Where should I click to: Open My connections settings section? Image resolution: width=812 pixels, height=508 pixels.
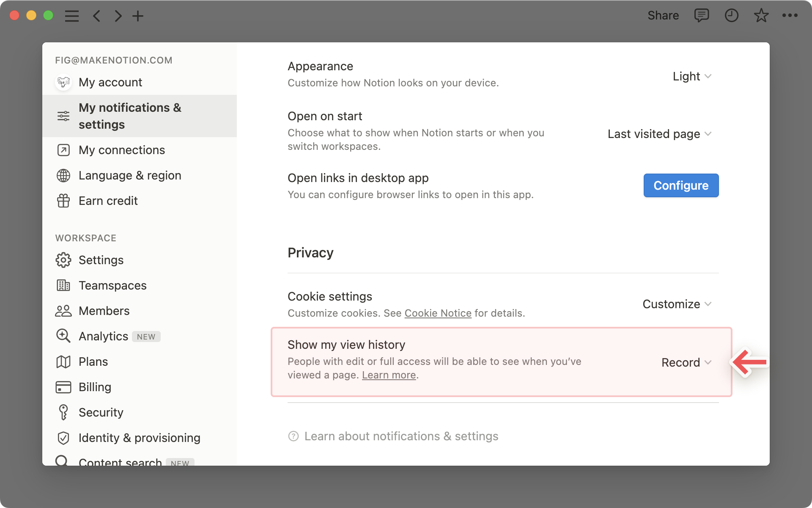click(x=122, y=150)
